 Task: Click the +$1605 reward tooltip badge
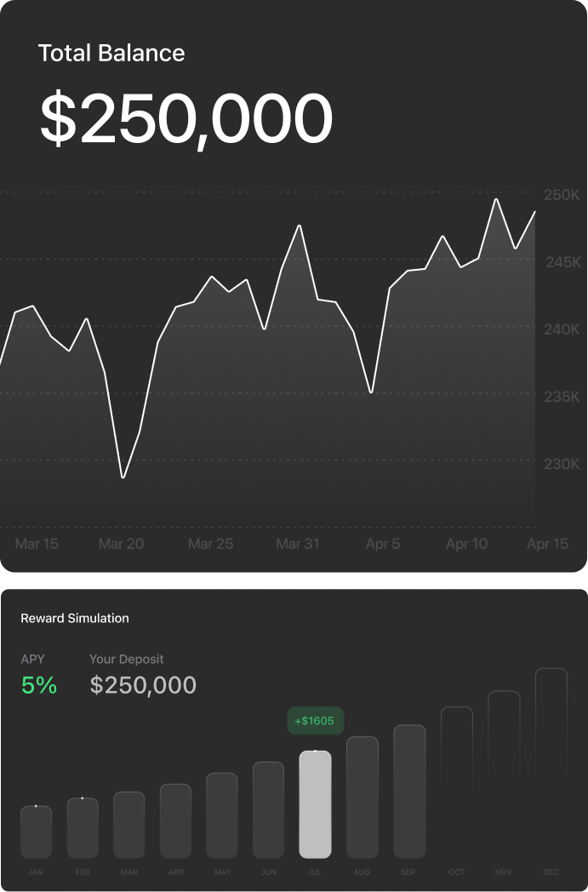[x=315, y=721]
